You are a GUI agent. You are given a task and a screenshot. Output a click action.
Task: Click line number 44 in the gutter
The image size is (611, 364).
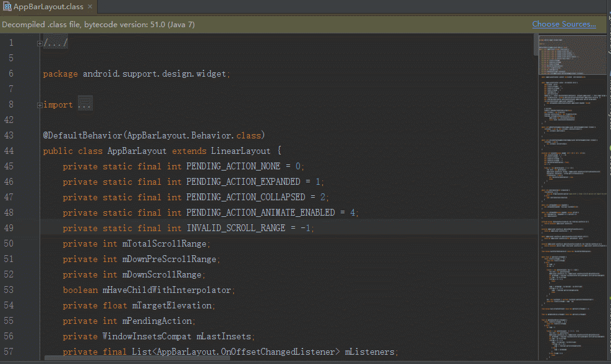[x=9, y=151]
